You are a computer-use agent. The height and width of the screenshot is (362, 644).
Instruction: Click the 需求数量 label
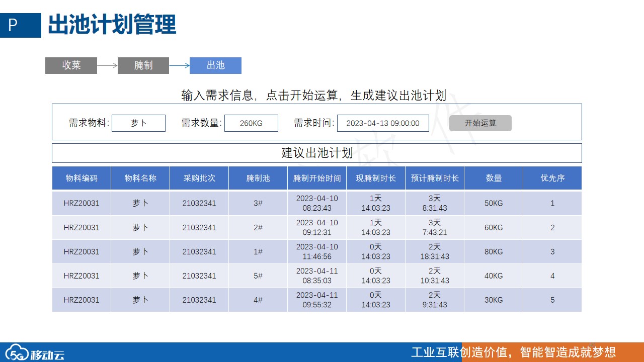point(202,123)
